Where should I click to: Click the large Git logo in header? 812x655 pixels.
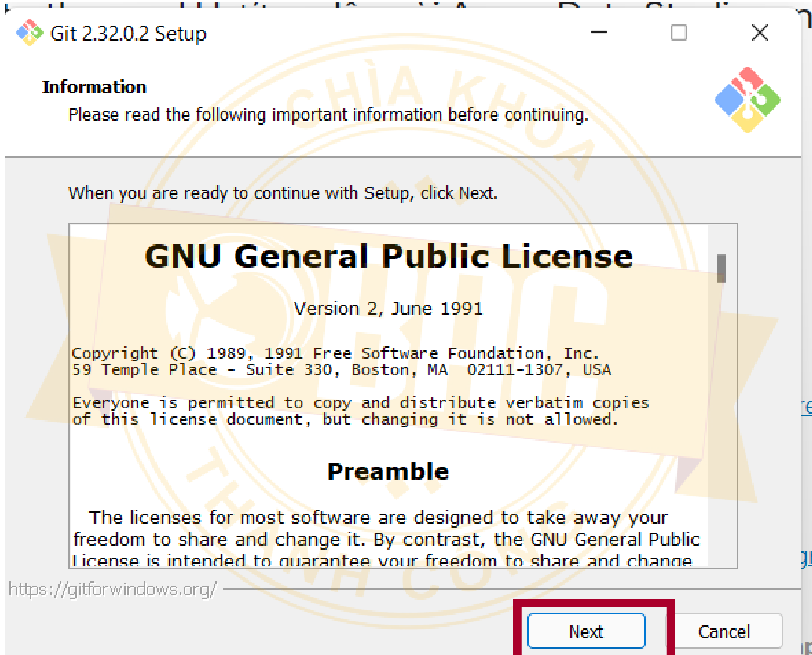748,100
